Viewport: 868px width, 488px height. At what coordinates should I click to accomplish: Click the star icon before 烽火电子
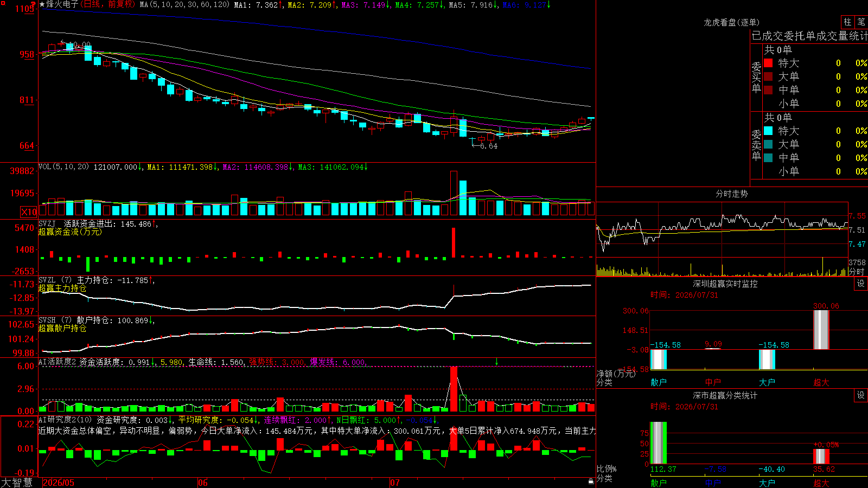42,4
